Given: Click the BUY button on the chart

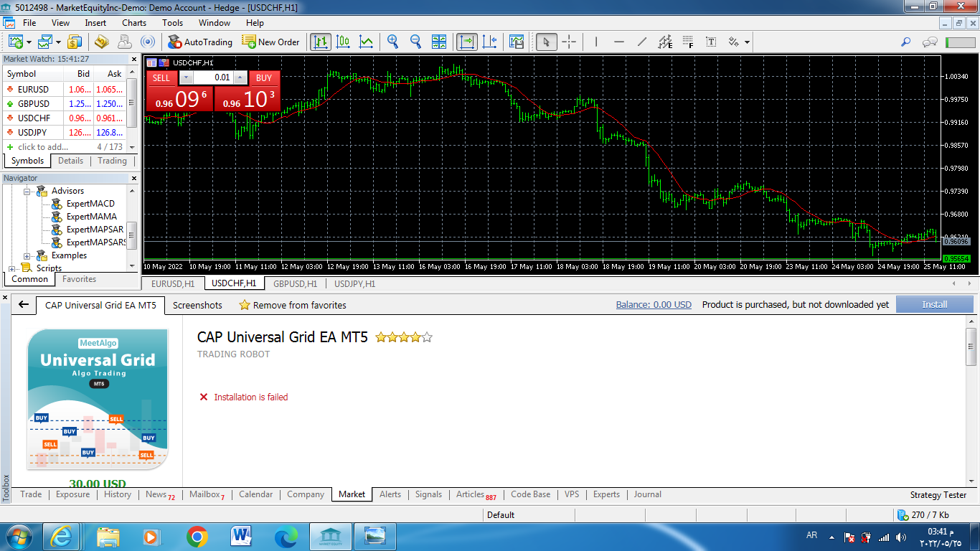Looking at the screenshot, I should (x=264, y=77).
